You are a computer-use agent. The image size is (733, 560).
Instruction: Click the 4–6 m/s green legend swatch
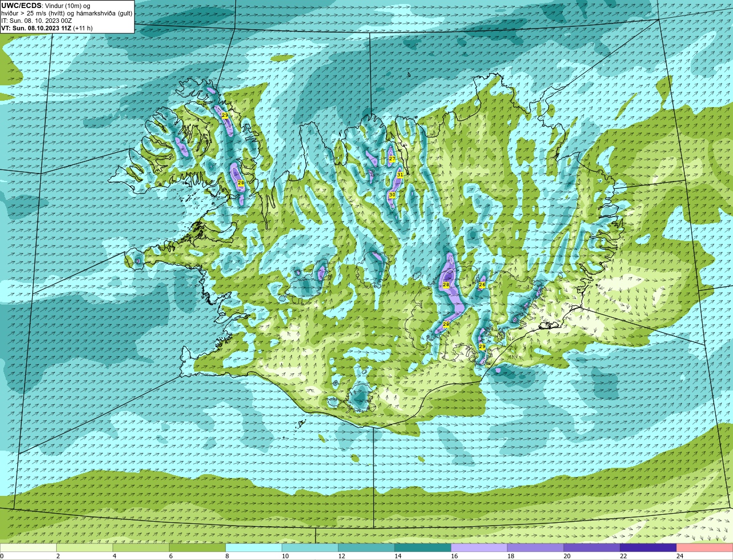[x=141, y=548]
